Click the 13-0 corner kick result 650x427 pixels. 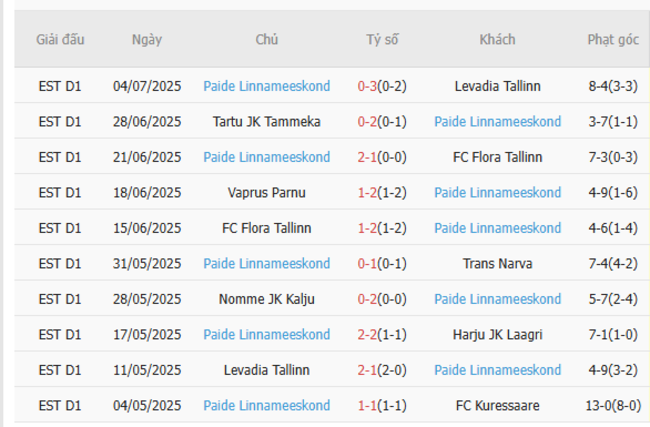604,406
